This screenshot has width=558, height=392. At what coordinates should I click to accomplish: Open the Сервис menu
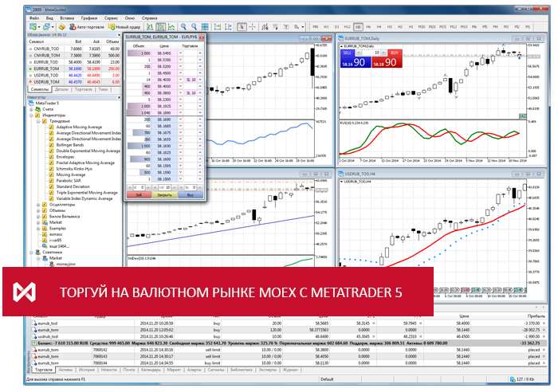pyautogui.click(x=111, y=18)
